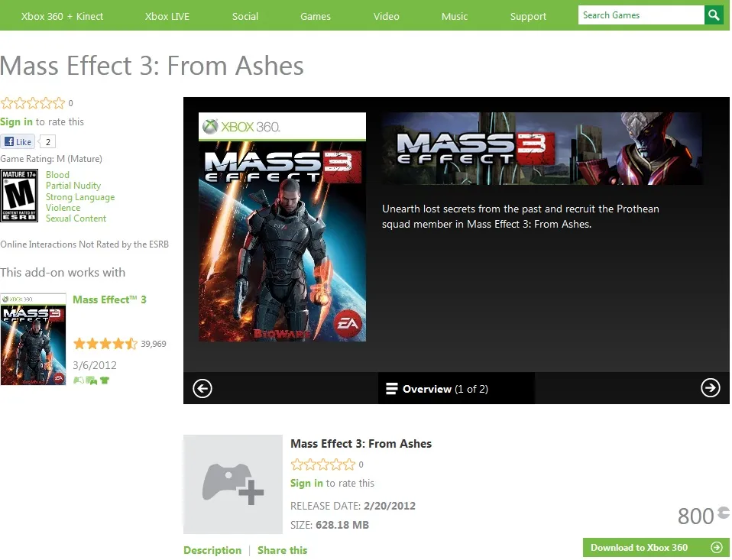Focus the Search Games input field
Image resolution: width=732 pixels, height=560 pixels.
pyautogui.click(x=640, y=15)
